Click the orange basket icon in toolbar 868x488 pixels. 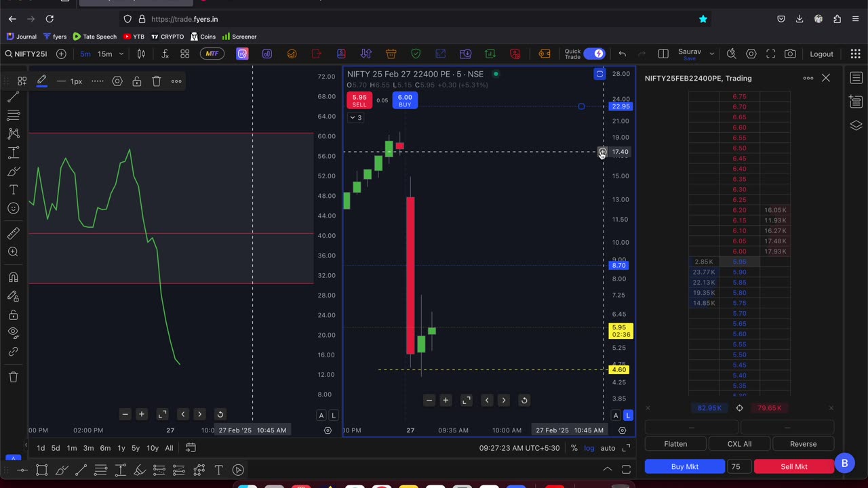pyautogui.click(x=391, y=54)
